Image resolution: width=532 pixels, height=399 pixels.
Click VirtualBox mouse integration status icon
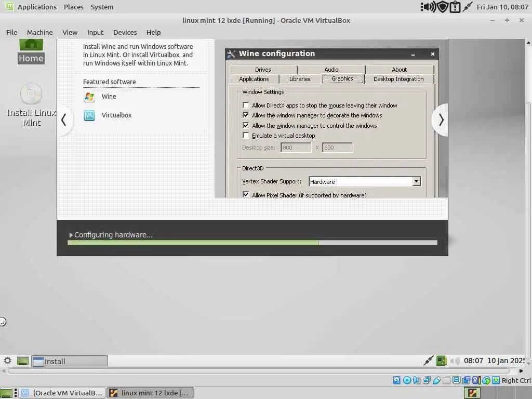[486, 380]
